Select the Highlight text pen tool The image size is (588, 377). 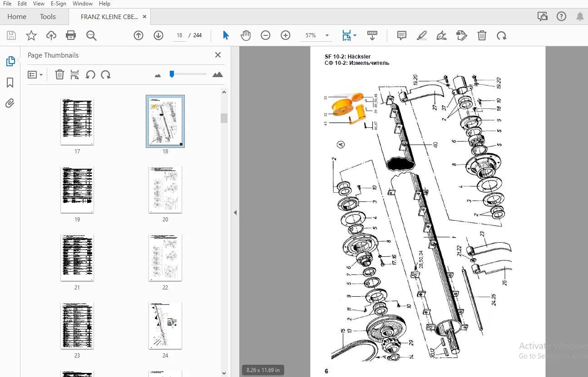point(422,35)
